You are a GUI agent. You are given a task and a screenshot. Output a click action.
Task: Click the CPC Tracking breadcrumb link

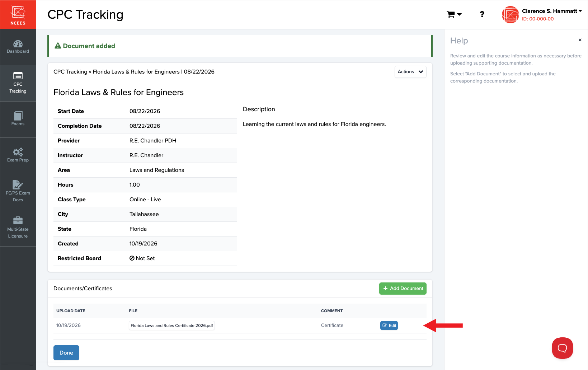(70, 72)
